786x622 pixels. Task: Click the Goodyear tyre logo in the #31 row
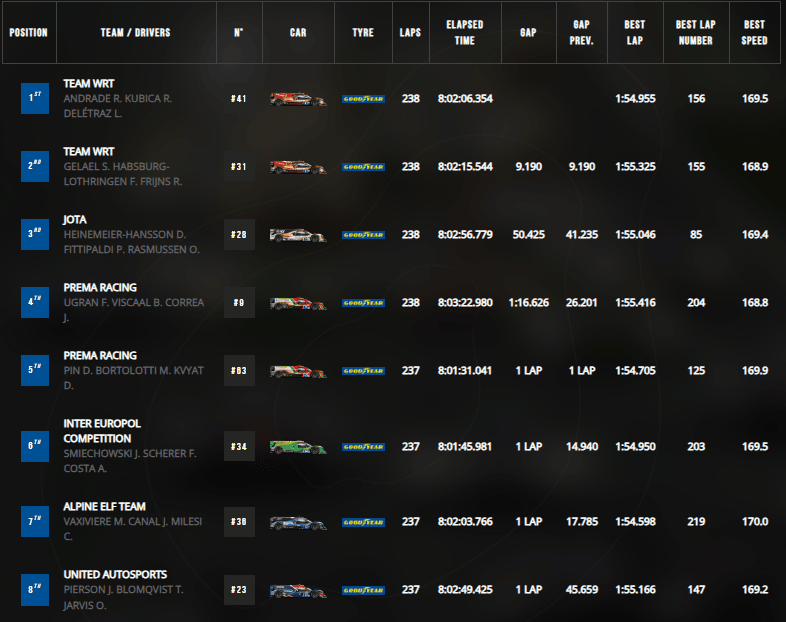(x=363, y=167)
